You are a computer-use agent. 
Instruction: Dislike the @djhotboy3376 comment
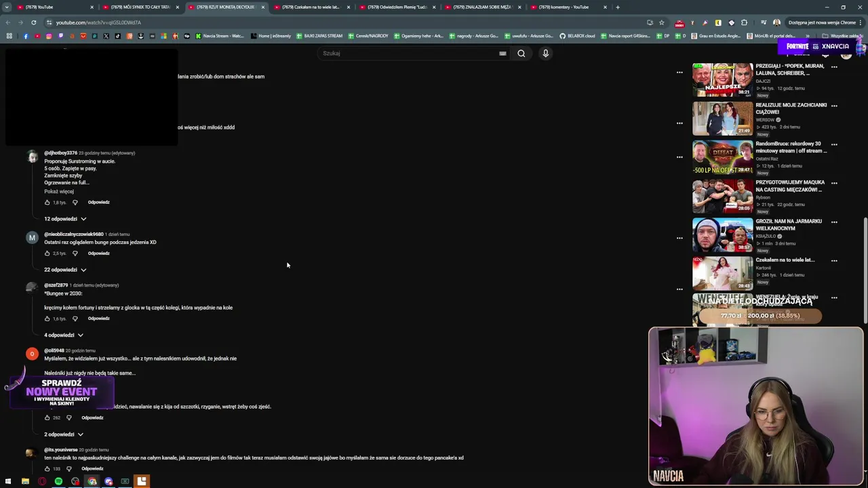coord(75,202)
